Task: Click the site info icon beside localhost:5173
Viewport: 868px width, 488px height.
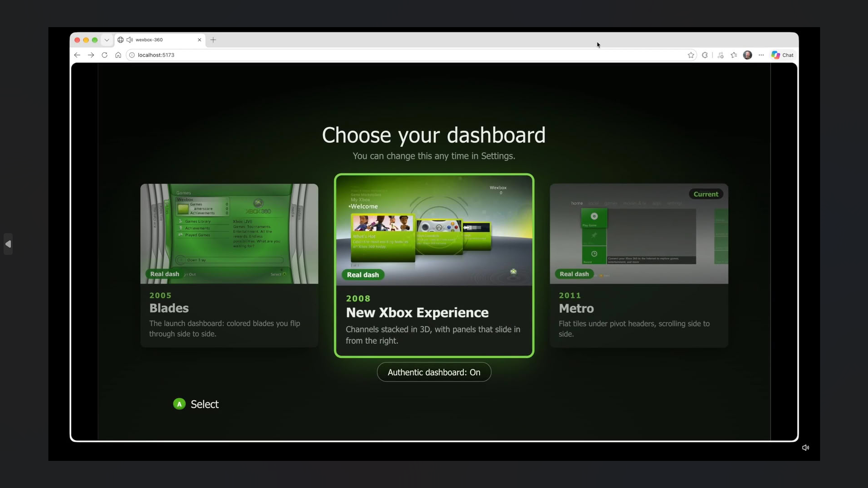Action: tap(132, 55)
